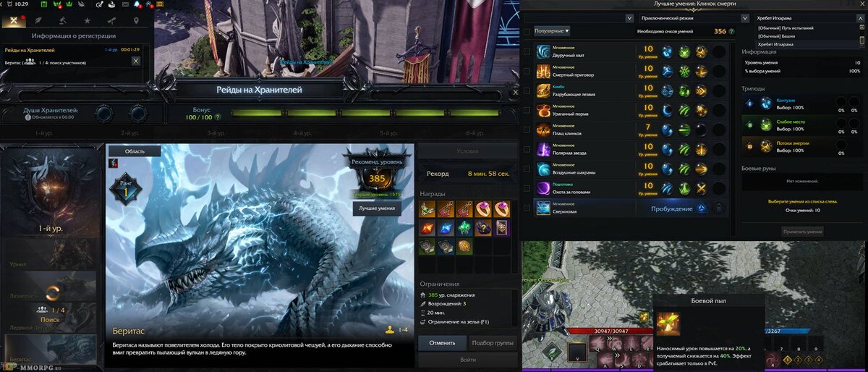Image resolution: width=868 pixels, height=372 pixels.
Task: Open the star favorites tab icon
Action: click(88, 20)
